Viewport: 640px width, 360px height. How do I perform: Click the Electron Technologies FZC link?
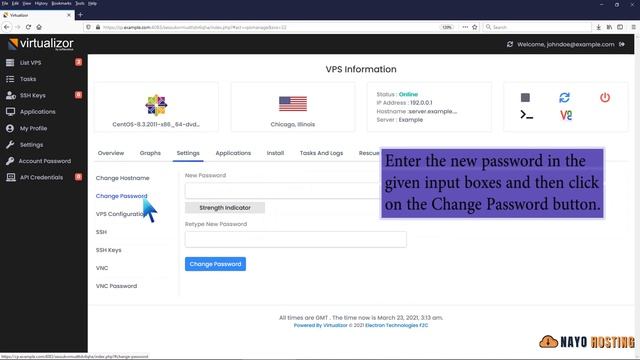pyautogui.click(x=396, y=325)
